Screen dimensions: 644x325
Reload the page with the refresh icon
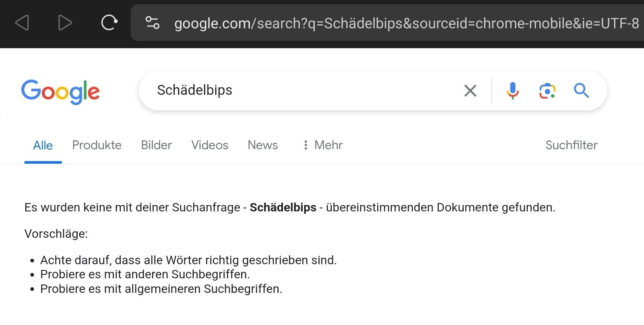[x=109, y=23]
